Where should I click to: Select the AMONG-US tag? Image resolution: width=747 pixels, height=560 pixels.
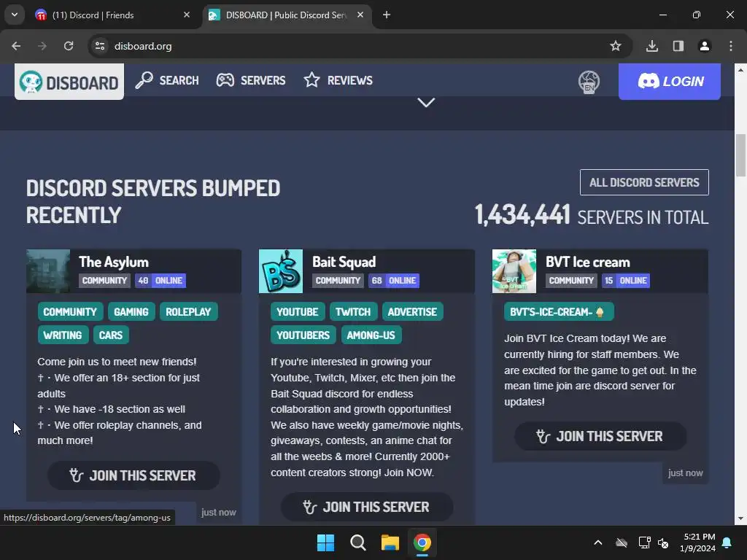(x=371, y=335)
